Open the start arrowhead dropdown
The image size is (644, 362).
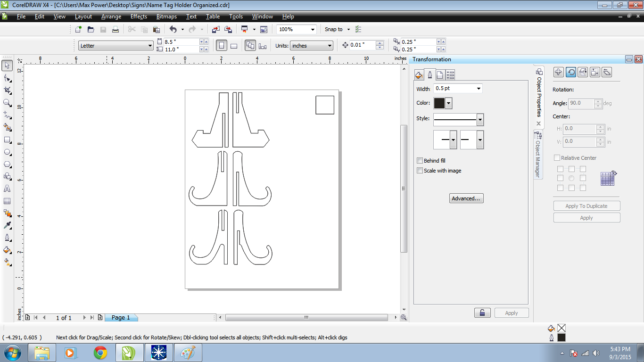(x=453, y=140)
